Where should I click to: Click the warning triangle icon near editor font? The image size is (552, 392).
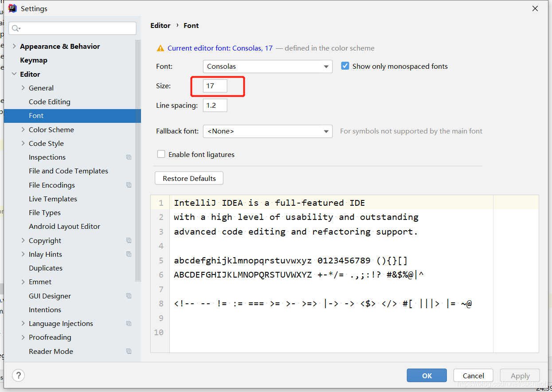coord(160,48)
